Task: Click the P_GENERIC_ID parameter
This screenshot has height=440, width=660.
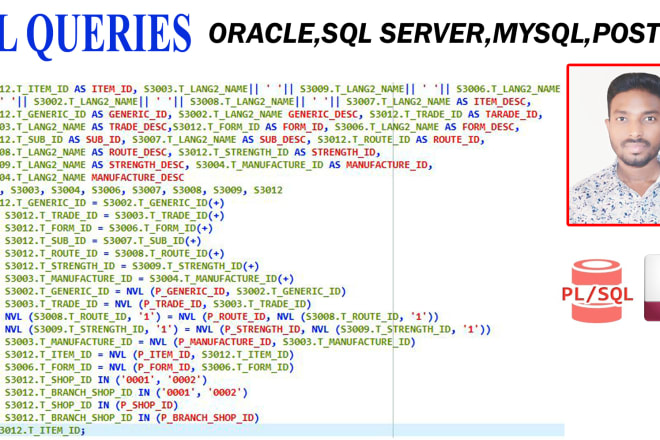Action: (x=190, y=291)
